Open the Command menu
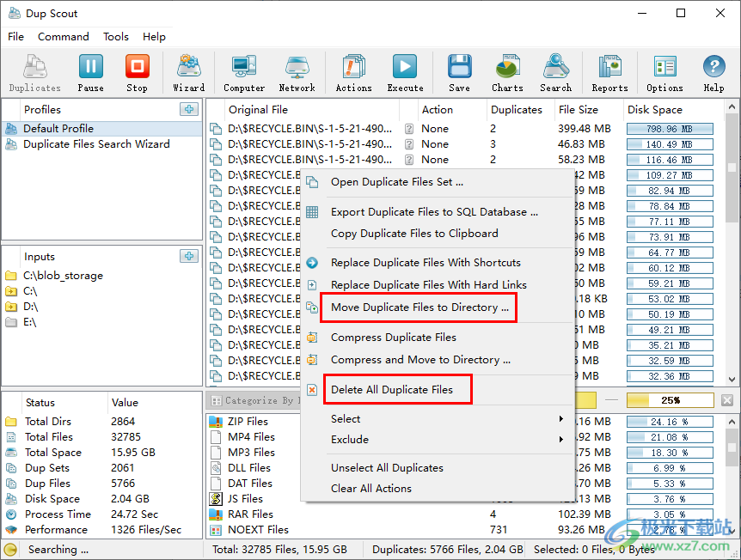The width and height of the screenshot is (741, 560). 64,36
